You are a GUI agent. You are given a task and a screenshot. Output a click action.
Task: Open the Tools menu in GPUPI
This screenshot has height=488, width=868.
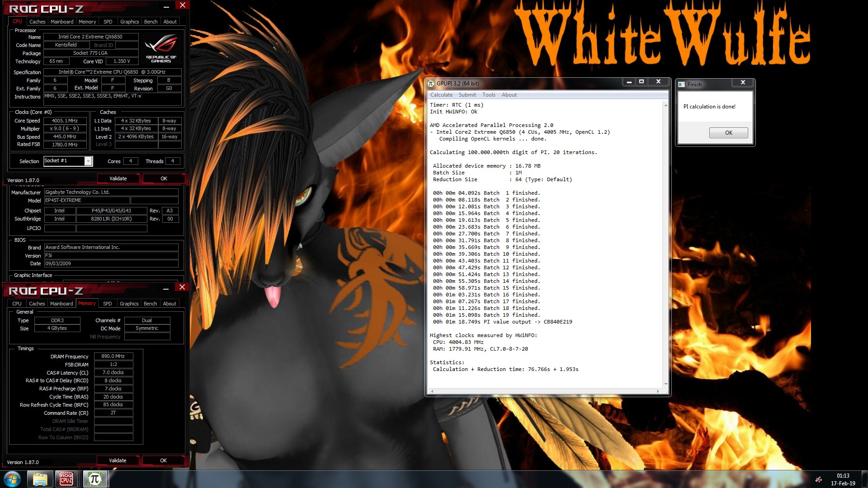point(489,95)
